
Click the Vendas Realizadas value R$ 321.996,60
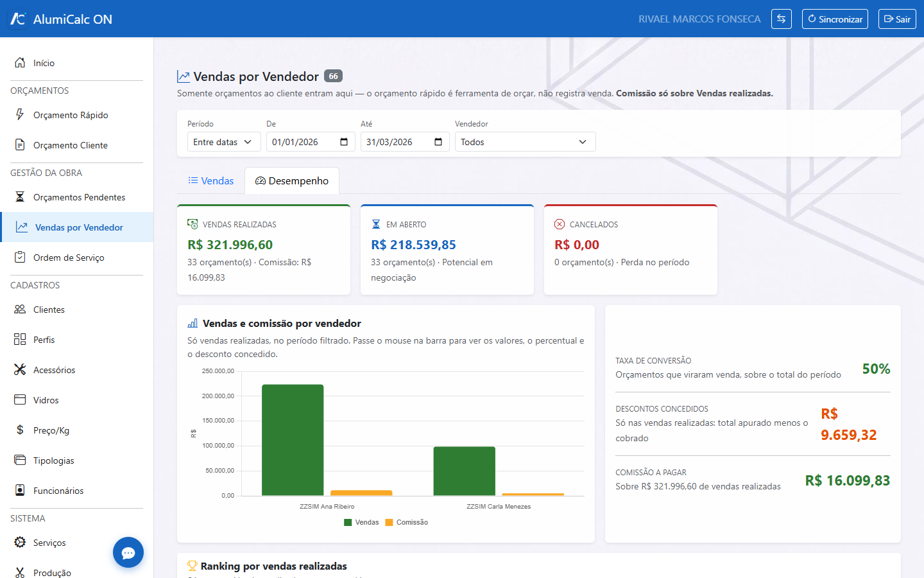tap(230, 245)
